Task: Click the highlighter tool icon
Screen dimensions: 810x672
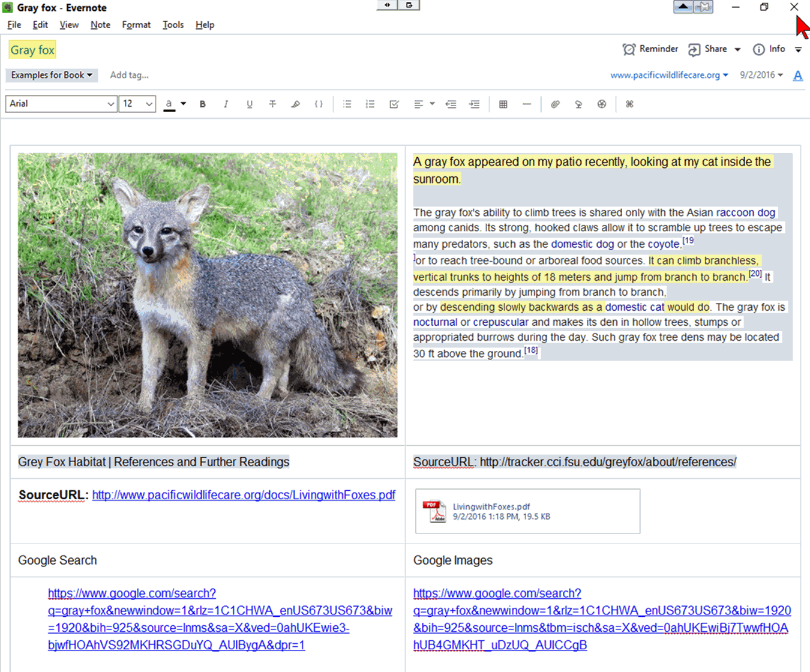Action: pos(295,104)
